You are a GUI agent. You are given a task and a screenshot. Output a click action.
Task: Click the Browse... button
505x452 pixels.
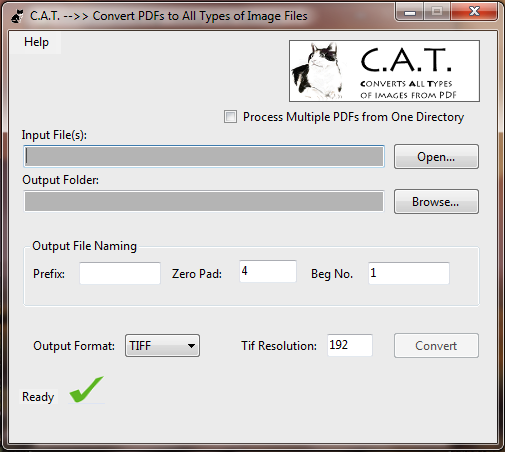tap(436, 202)
